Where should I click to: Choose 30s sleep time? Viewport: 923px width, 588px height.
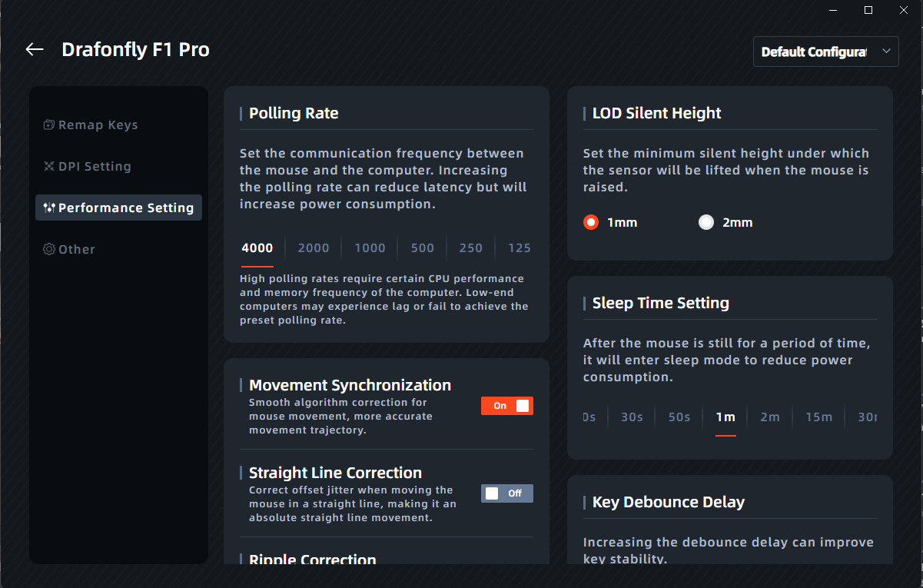[632, 417]
